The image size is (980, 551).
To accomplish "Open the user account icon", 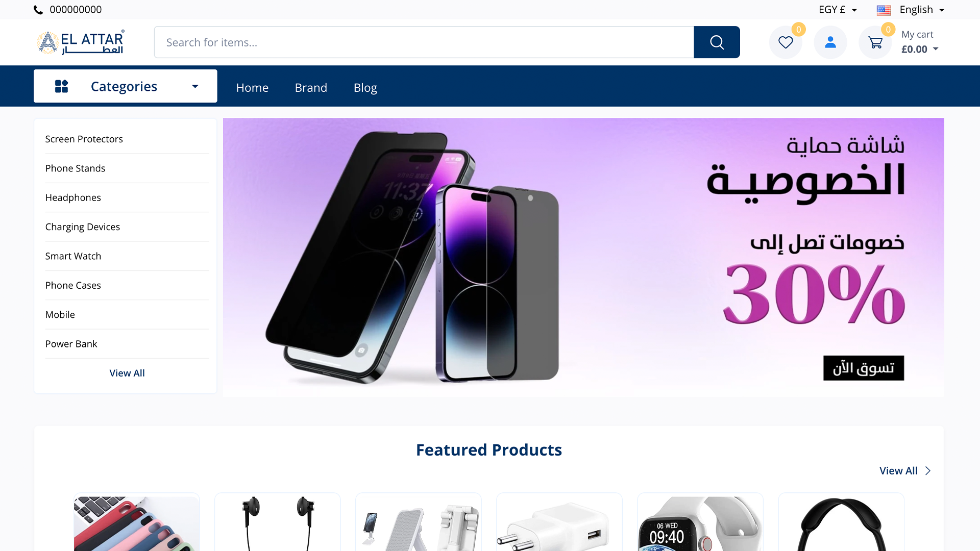I will (830, 42).
